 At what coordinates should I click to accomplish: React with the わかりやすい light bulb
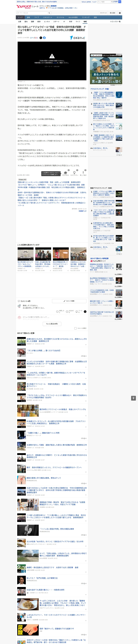[x=74, y=173]
